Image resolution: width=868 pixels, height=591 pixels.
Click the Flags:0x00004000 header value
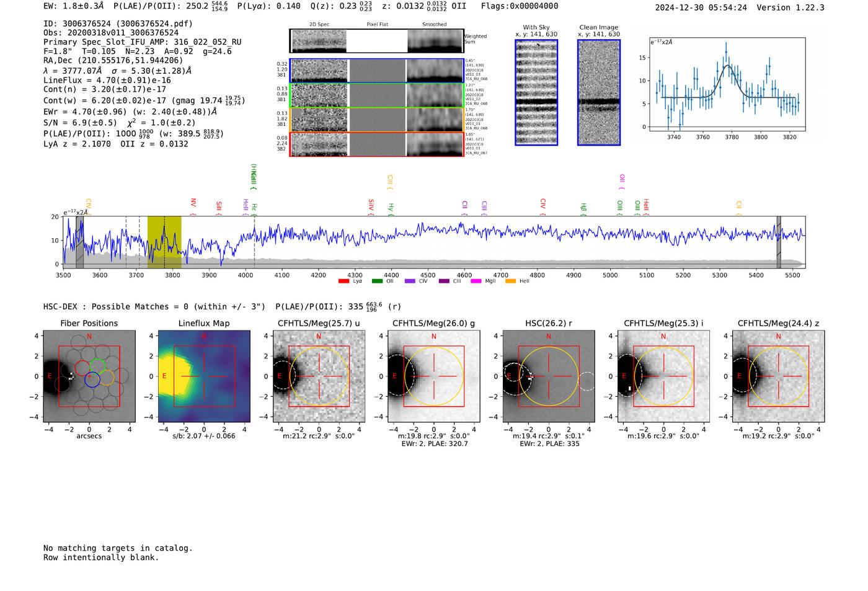[x=520, y=6]
